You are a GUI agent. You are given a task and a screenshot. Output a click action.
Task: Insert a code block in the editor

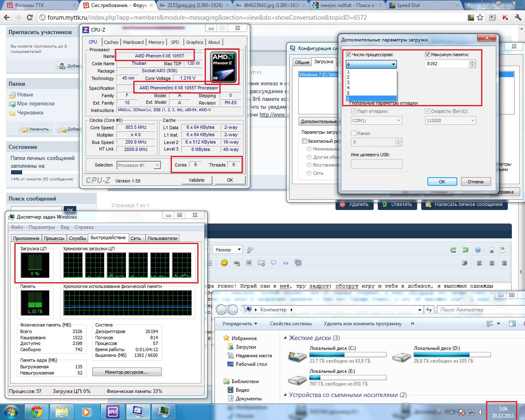point(286,263)
